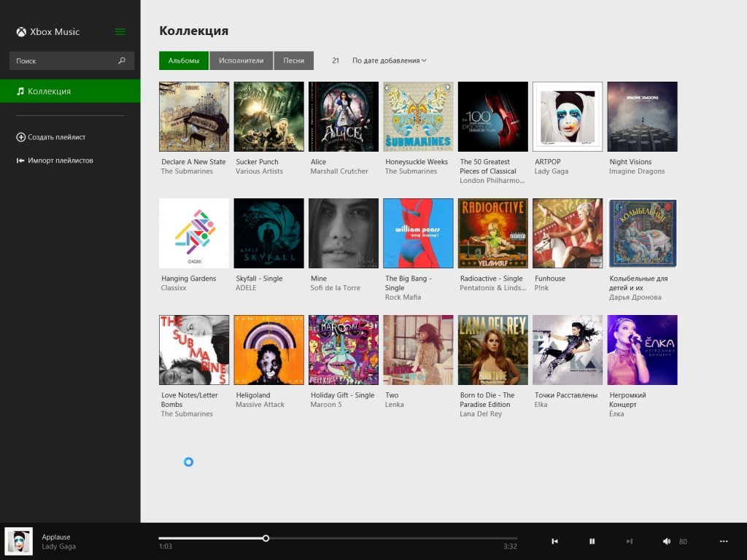Open the Two album cover by Lenka
747x560 pixels.
tap(418, 350)
